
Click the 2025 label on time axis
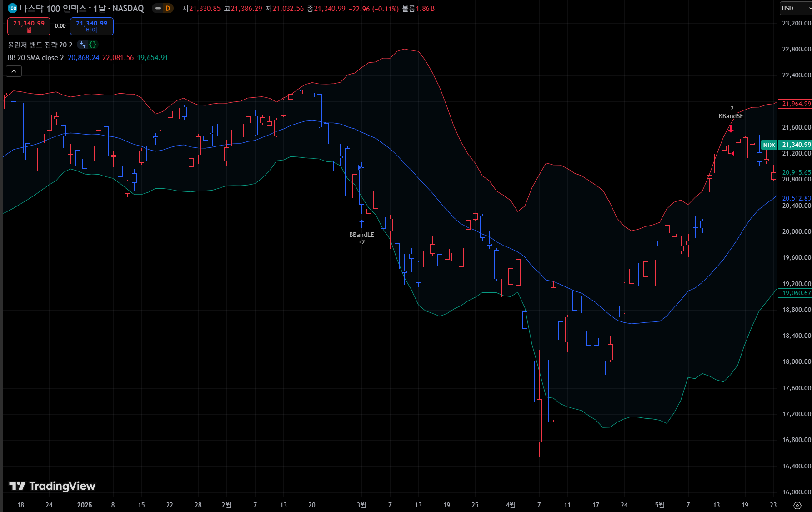tap(85, 505)
